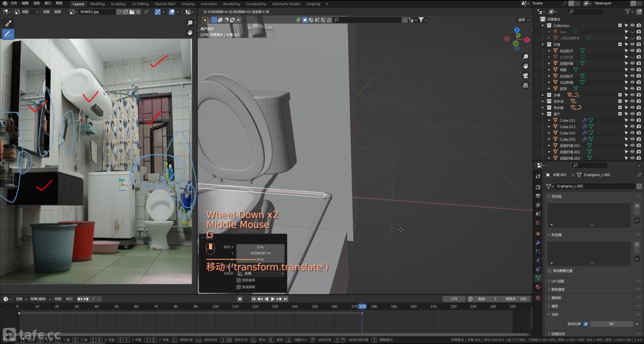Image resolution: width=644 pixels, height=344 pixels.
Task: Click the 3D viewport zoom magnifier icon
Action: click(526, 57)
